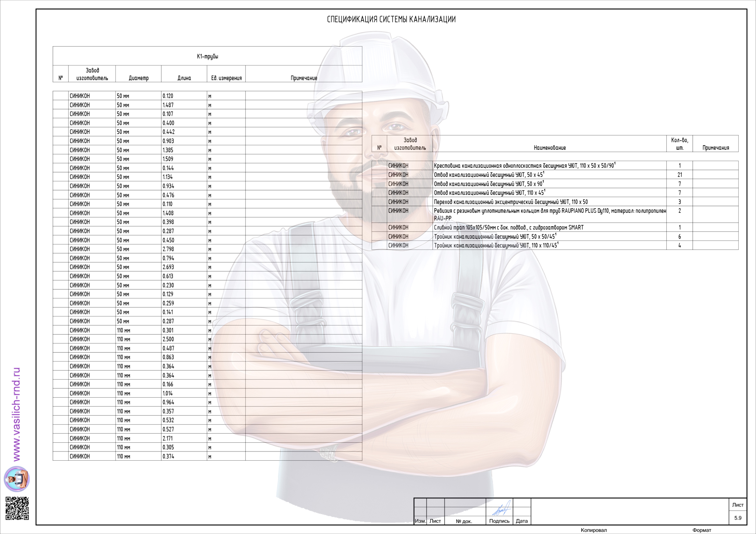Select the pipe length cell 2.798
Image resolution: width=756 pixels, height=534 pixels.
click(168, 249)
